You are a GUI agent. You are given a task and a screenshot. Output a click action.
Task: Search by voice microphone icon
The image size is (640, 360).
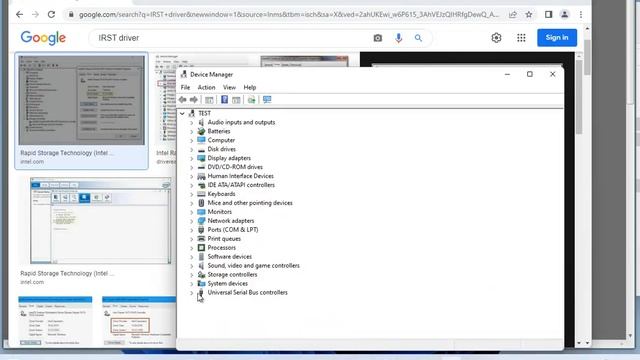[398, 38]
